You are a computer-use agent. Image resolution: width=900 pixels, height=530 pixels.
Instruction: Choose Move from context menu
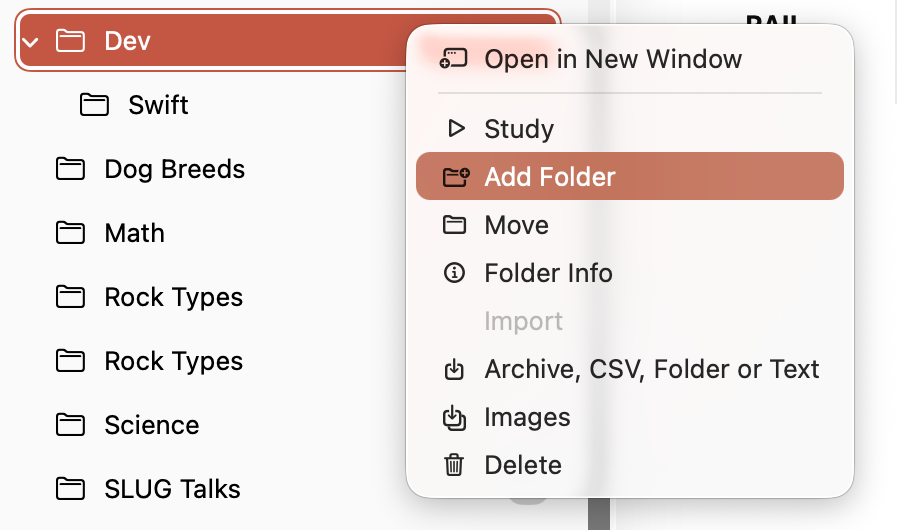(630, 225)
